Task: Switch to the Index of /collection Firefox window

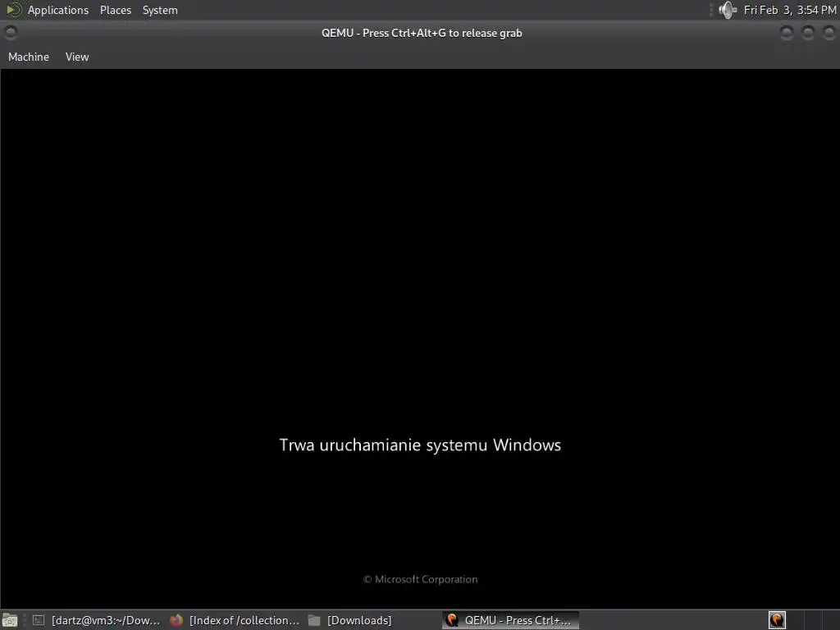Action: click(234, 620)
